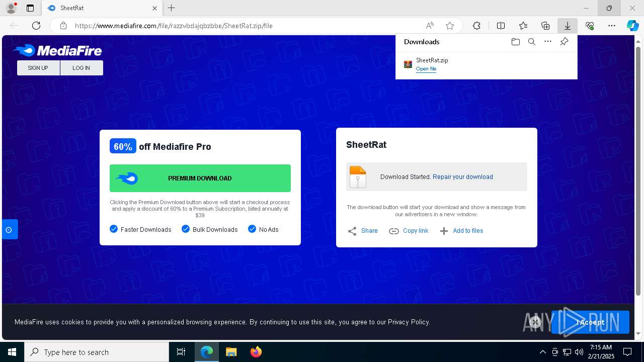
Task: Open the Copilot sidebar icon
Action: click(633, 26)
